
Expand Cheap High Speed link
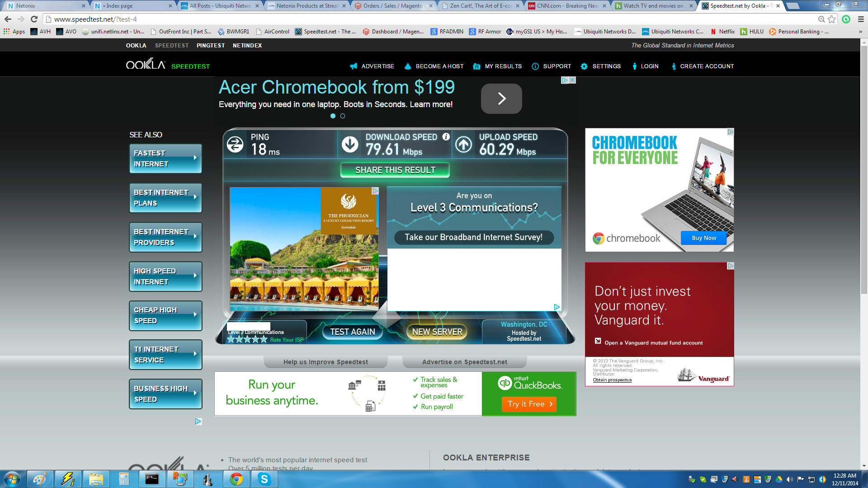pos(165,315)
